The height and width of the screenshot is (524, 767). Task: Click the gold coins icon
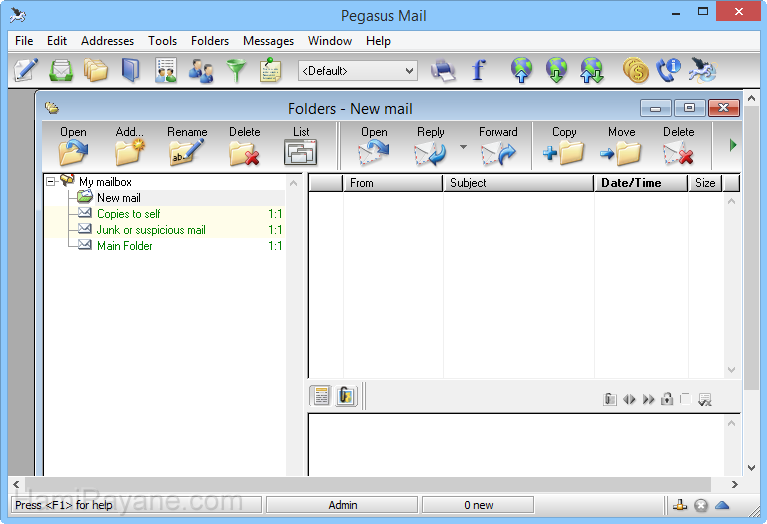pyautogui.click(x=635, y=70)
